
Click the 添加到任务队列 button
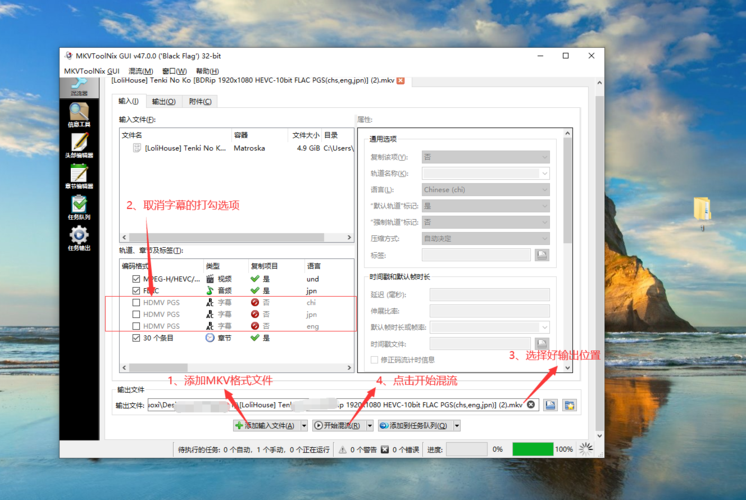pos(415,426)
